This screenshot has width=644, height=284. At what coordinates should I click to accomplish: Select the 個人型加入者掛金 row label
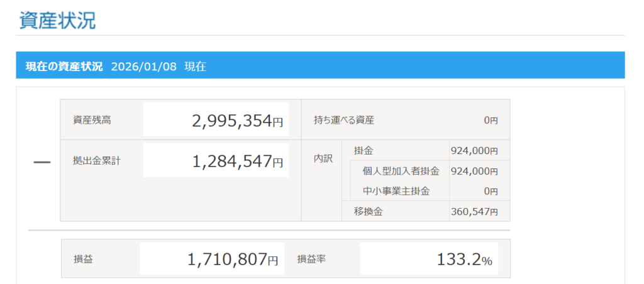pyautogui.click(x=401, y=171)
